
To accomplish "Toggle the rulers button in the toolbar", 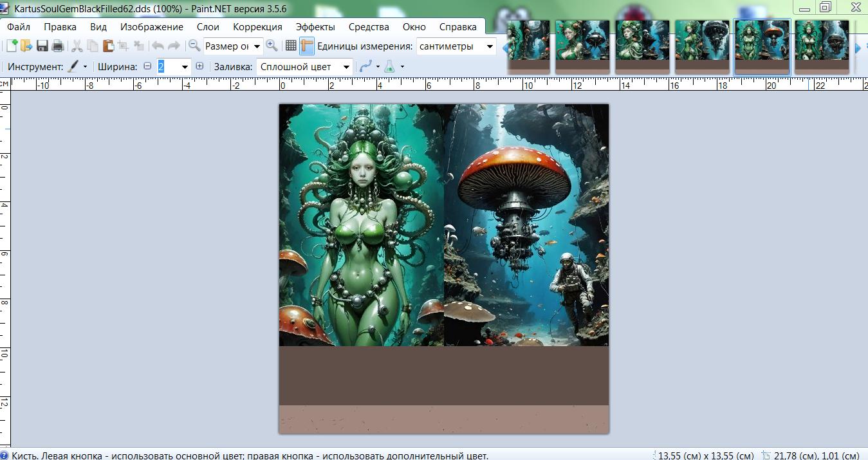I will tap(306, 46).
